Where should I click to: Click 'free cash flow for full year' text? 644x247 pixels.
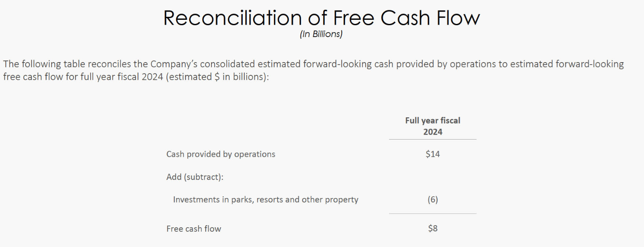(56, 77)
